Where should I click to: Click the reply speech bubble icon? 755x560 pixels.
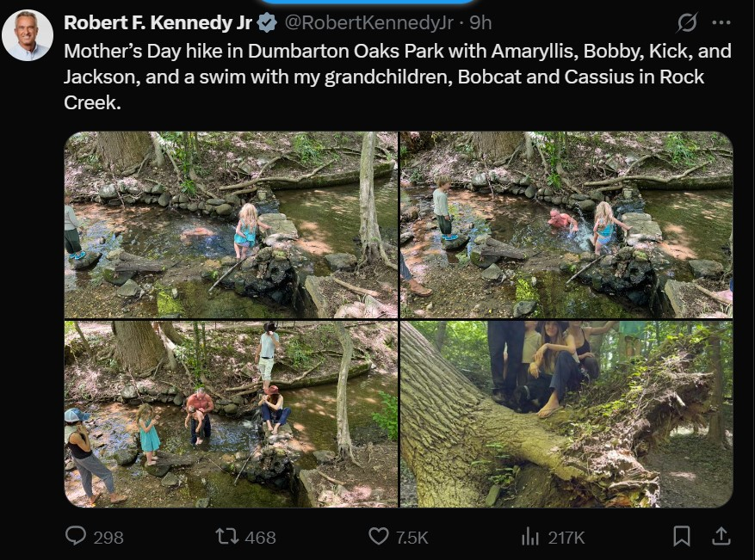[x=76, y=537]
